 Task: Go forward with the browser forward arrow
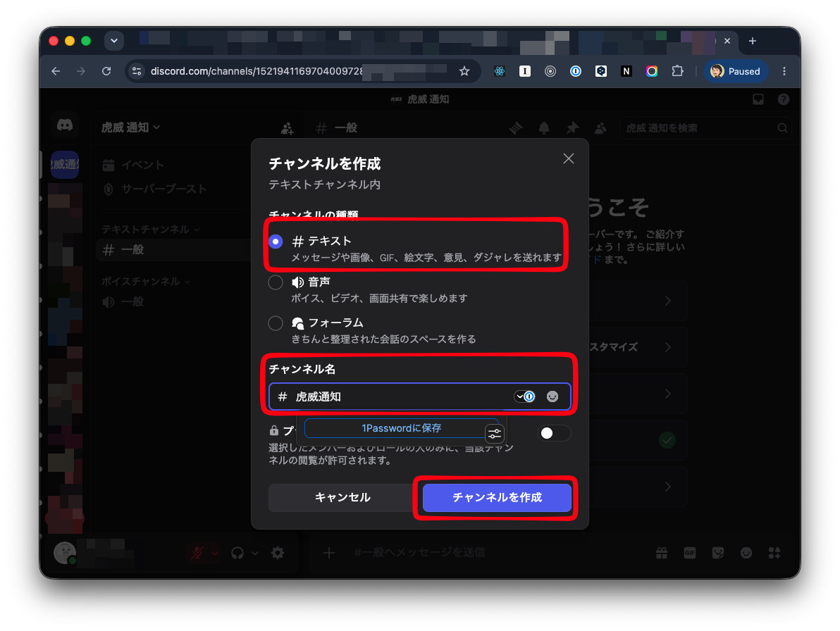(81, 71)
